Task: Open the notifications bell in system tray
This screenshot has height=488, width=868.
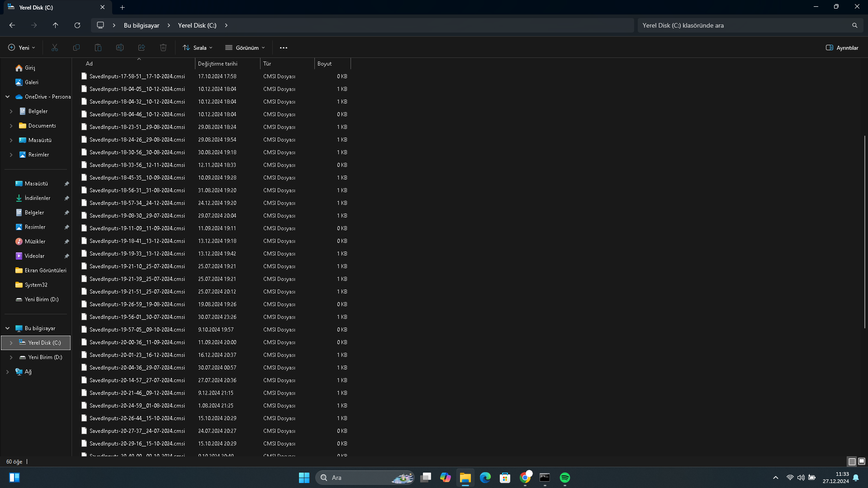Action: pyautogui.click(x=856, y=478)
